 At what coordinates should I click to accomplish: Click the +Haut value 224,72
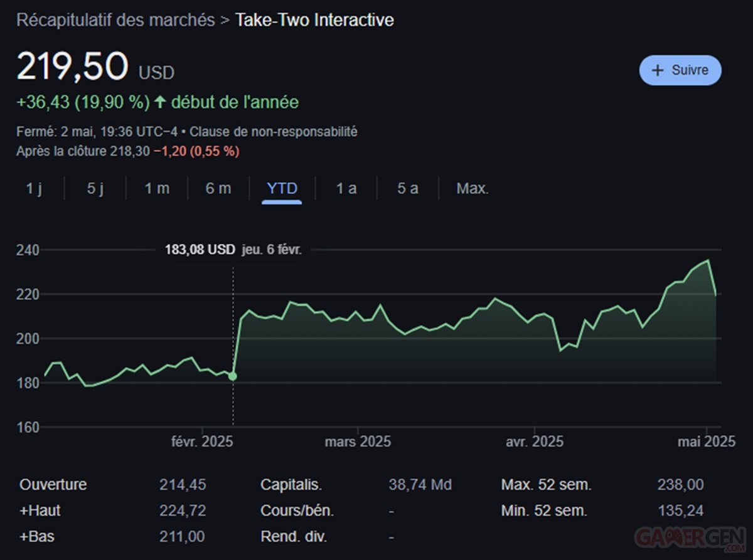tap(183, 510)
